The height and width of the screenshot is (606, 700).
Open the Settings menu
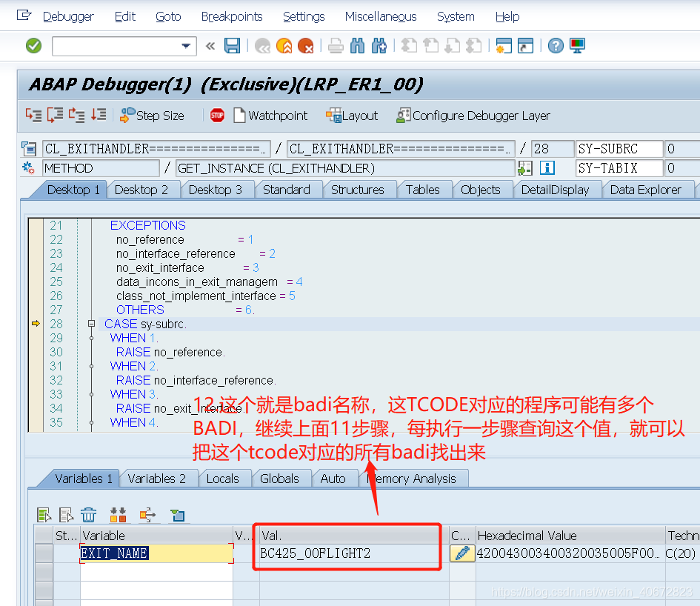pyautogui.click(x=304, y=16)
